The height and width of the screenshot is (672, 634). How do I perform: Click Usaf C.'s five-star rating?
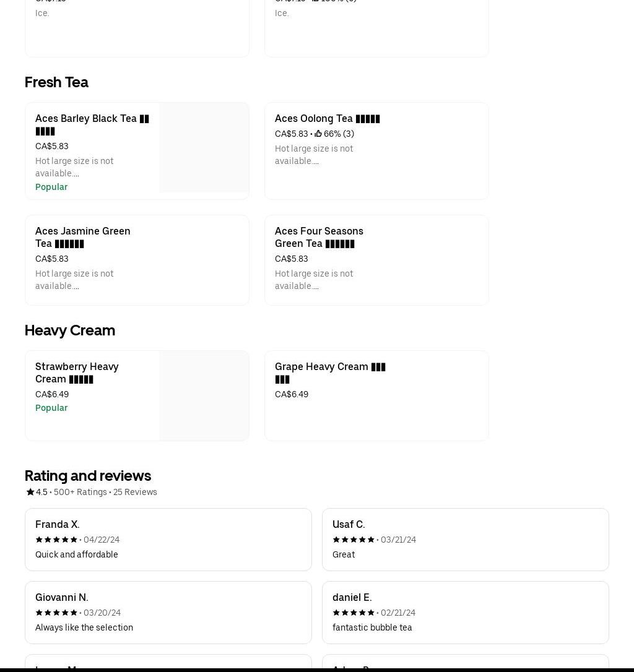click(354, 540)
